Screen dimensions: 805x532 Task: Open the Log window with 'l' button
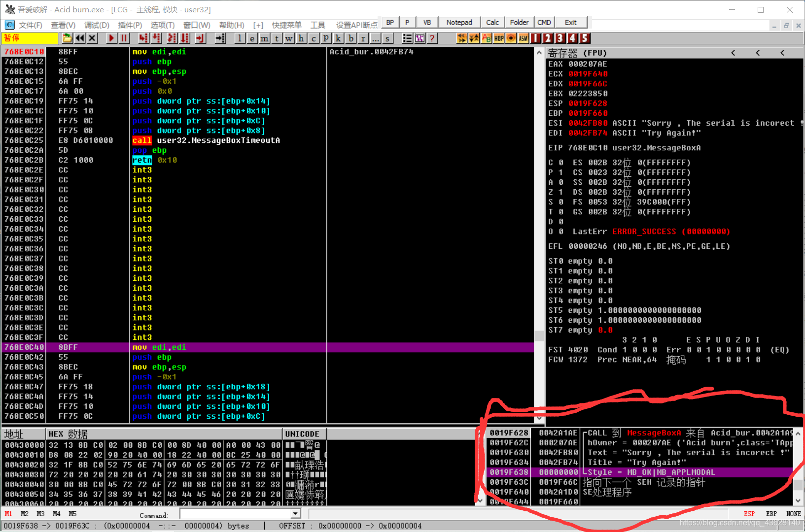point(240,38)
